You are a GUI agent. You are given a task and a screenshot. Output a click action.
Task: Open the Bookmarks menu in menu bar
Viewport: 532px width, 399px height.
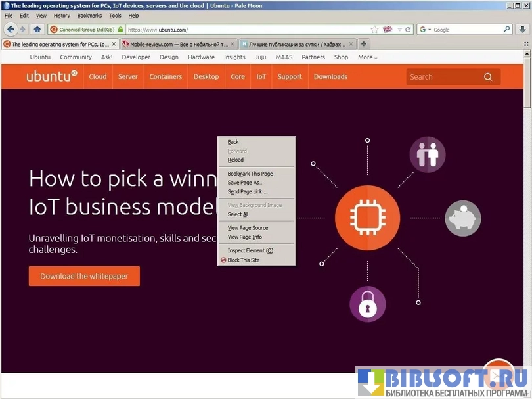click(x=89, y=16)
